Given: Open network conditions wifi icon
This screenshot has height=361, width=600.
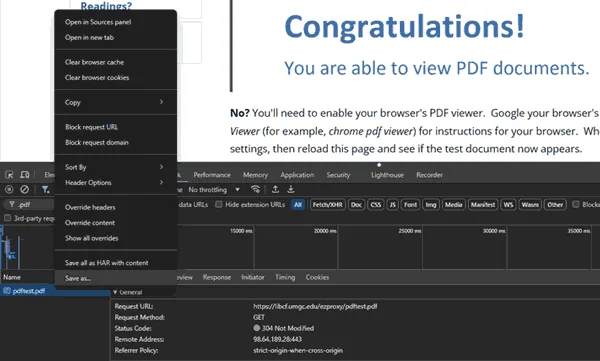Looking at the screenshot, I should pyautogui.click(x=255, y=189).
